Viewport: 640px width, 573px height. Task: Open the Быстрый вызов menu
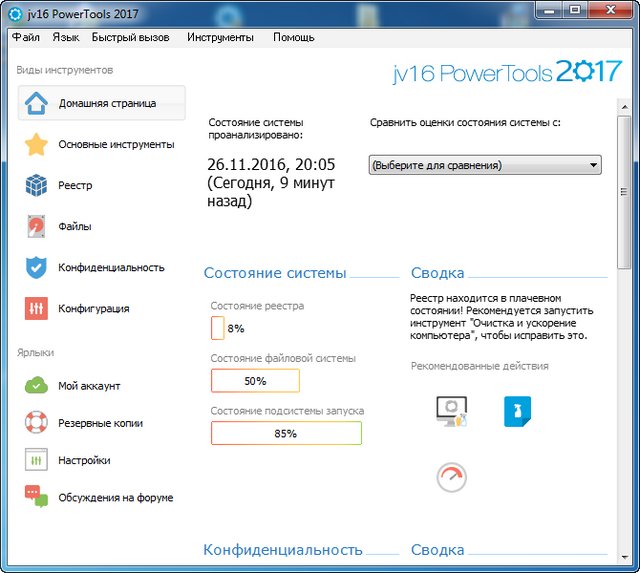click(129, 37)
